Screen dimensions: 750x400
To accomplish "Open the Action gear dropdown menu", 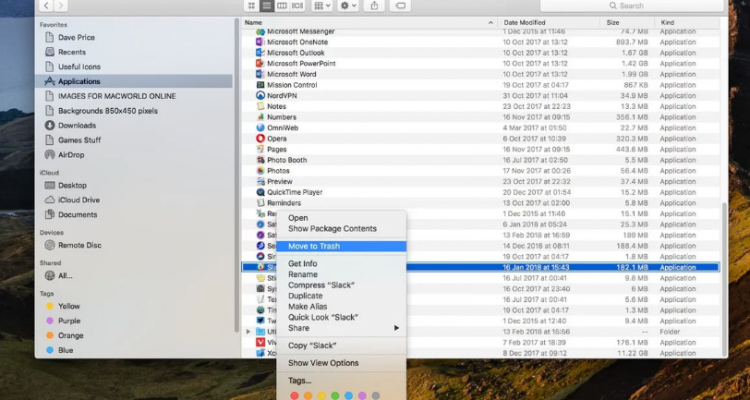I will pyautogui.click(x=348, y=6).
